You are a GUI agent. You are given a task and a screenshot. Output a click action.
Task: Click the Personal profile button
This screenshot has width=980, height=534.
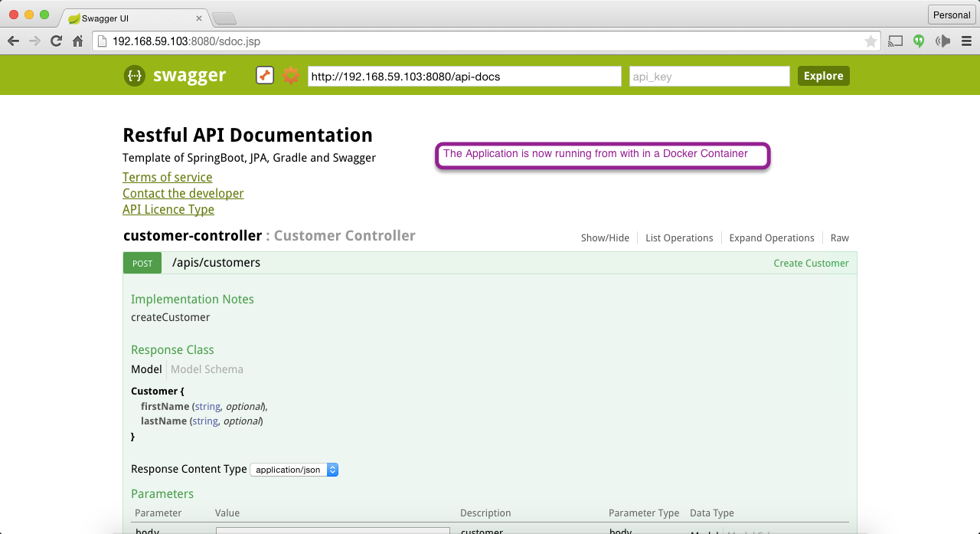[x=952, y=15]
